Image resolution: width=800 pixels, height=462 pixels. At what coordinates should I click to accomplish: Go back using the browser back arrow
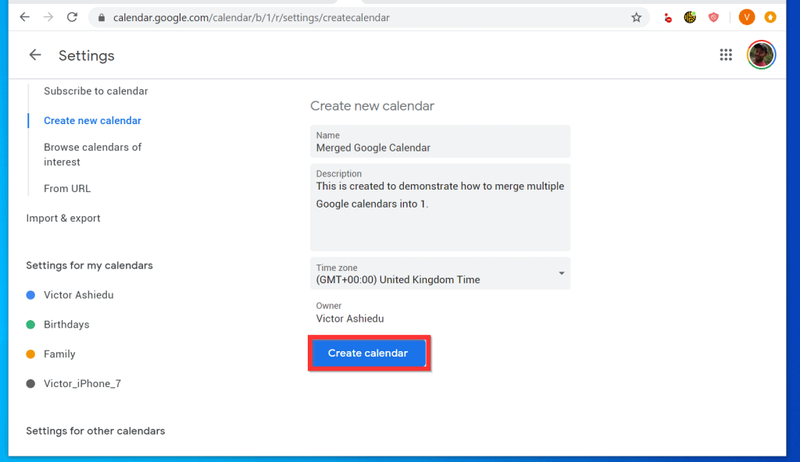[24, 17]
